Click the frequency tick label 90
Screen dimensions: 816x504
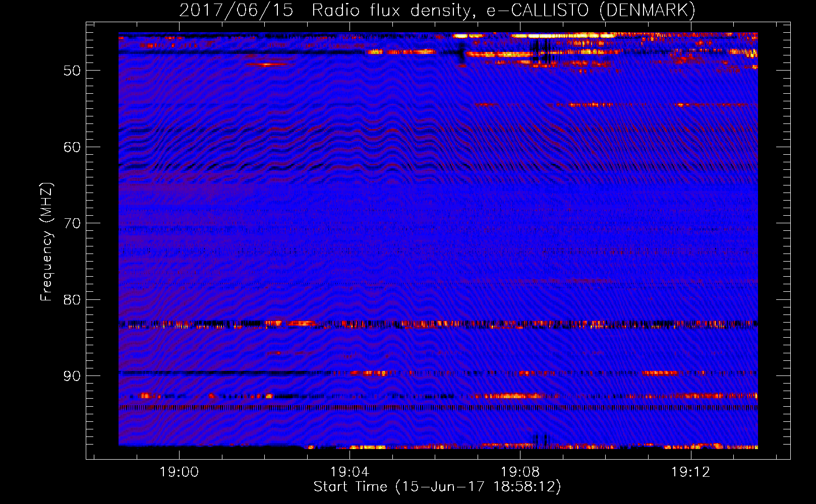[72, 376]
